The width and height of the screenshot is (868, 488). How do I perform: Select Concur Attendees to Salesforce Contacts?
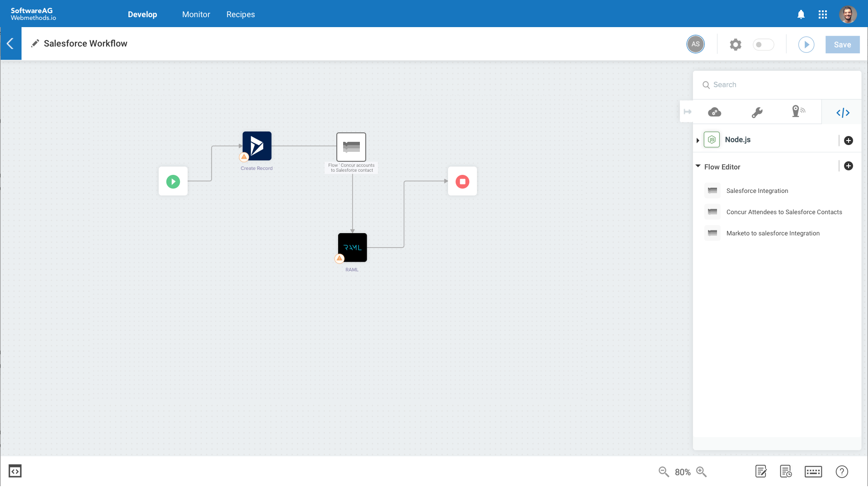click(784, 212)
